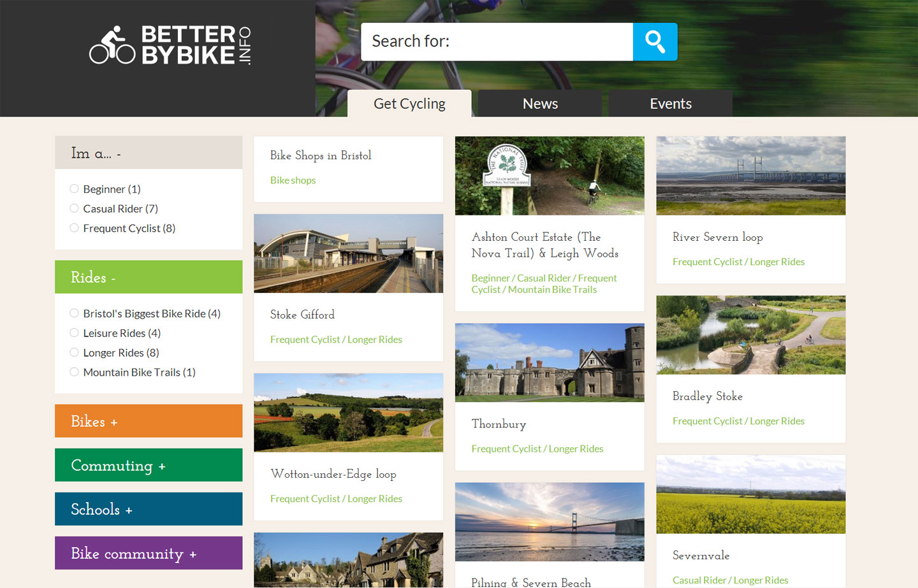
Task: Expand the blue Schools section
Action: (149, 509)
